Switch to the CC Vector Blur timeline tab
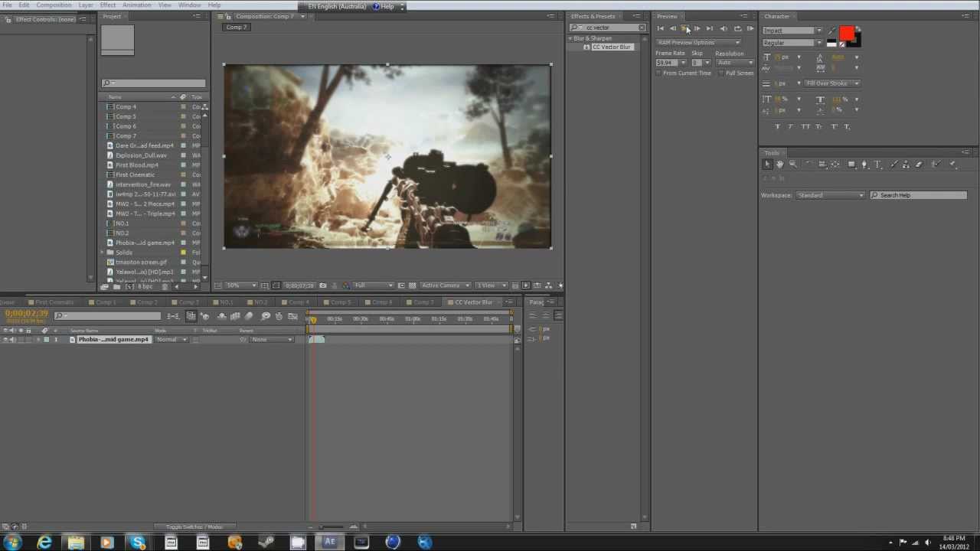Viewport: 980px width, 551px height. 474,302
